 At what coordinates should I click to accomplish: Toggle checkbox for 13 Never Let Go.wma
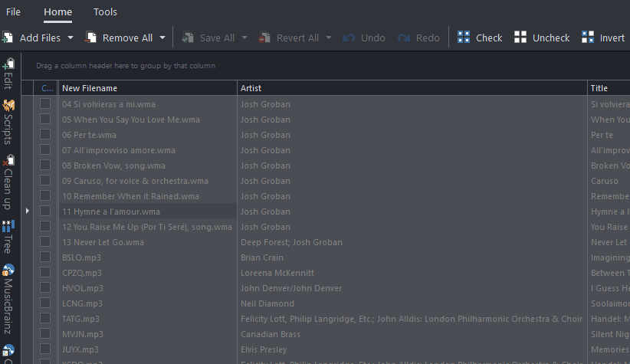click(x=45, y=241)
